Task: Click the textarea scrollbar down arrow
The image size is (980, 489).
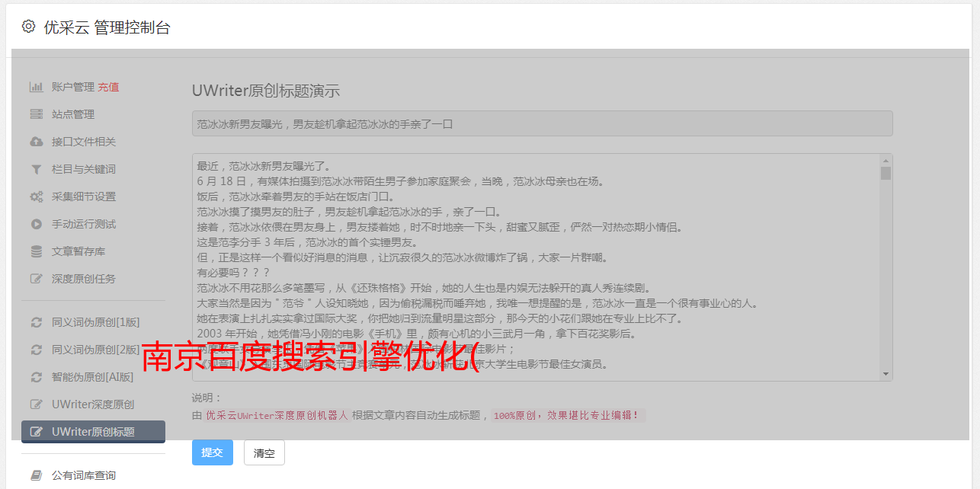Action: pyautogui.click(x=886, y=374)
